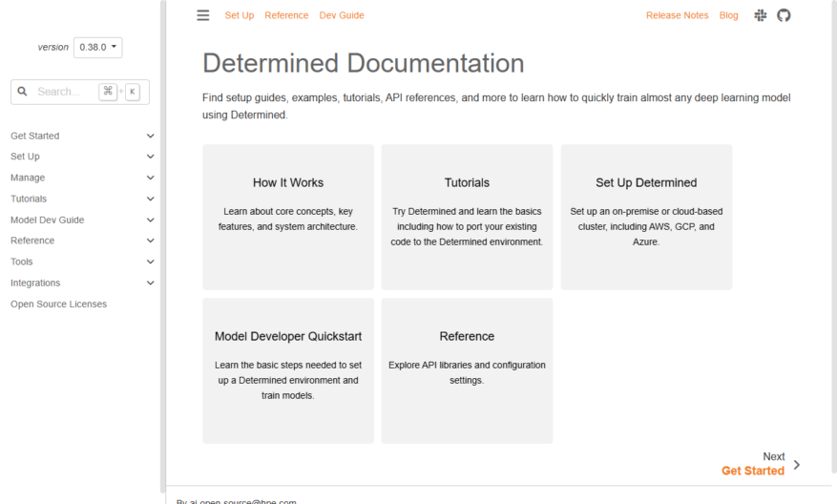Click the K keyboard shortcut badge
The image size is (837, 504).
click(x=133, y=92)
